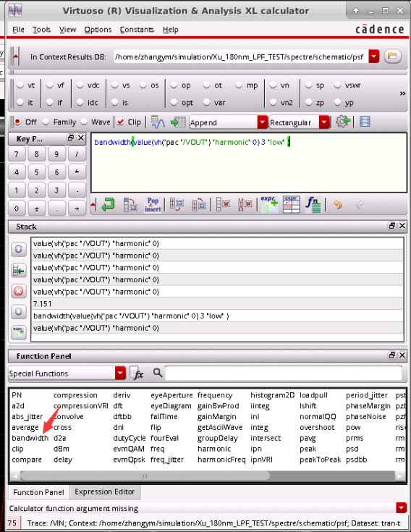Open the File menu

pyautogui.click(x=18, y=30)
